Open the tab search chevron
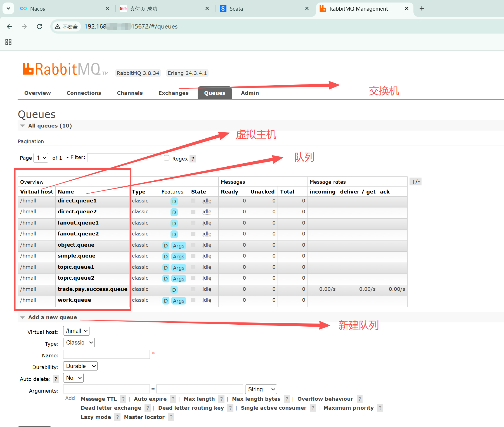Image resolution: width=504 pixels, height=427 pixels. [x=8, y=8]
